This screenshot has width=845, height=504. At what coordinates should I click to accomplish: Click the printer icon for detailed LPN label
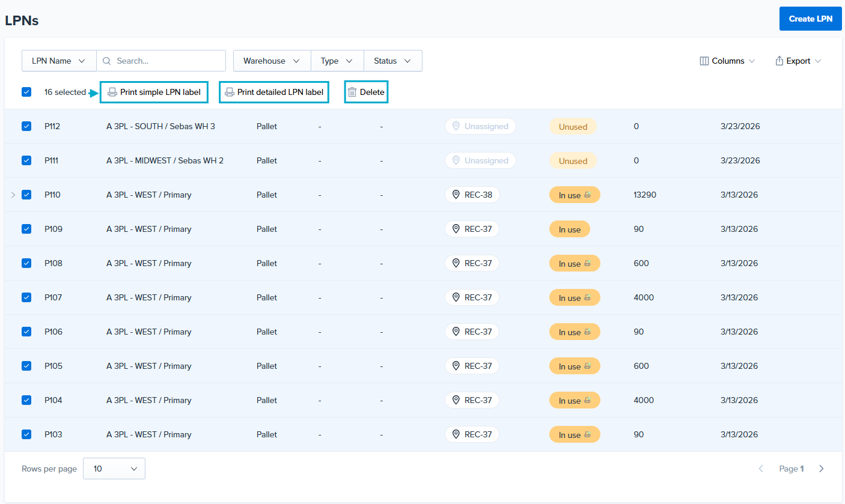(229, 93)
